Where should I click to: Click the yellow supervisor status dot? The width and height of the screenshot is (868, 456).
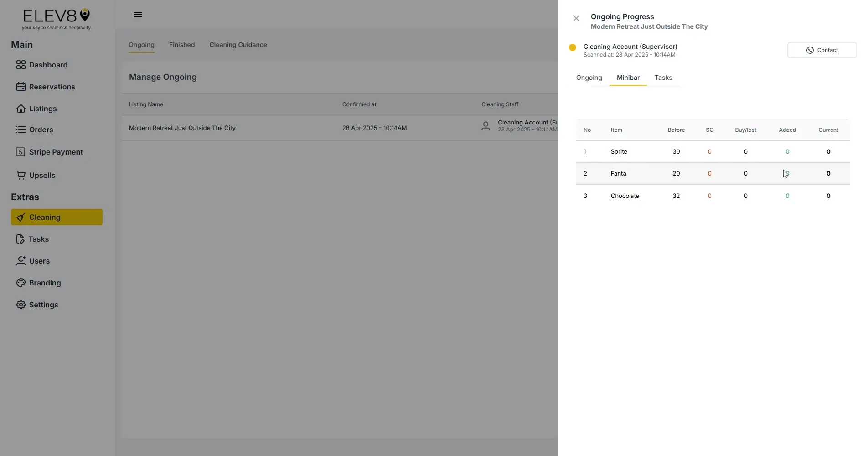(573, 47)
